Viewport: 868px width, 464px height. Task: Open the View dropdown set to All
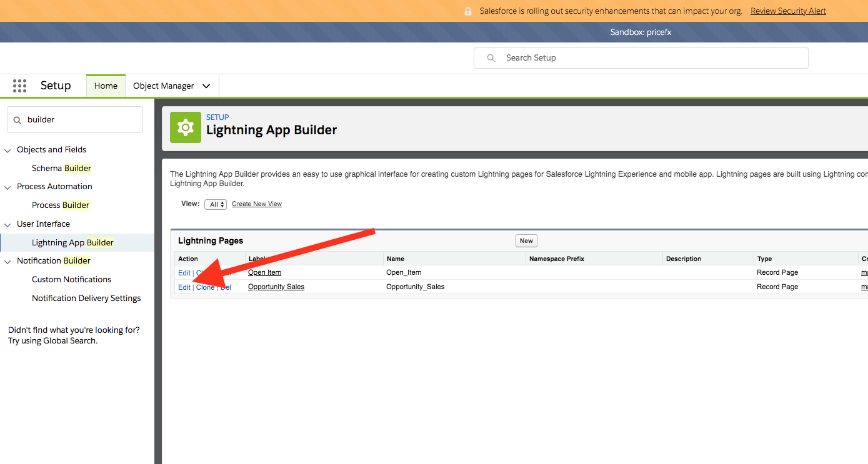[x=216, y=204]
